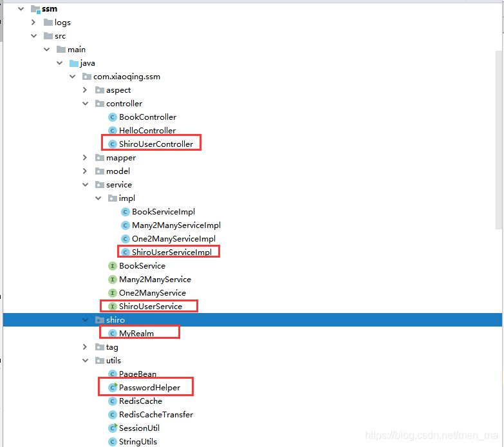The image size is (504, 447).
Task: Select the PasswordHelper class
Action: (149, 387)
